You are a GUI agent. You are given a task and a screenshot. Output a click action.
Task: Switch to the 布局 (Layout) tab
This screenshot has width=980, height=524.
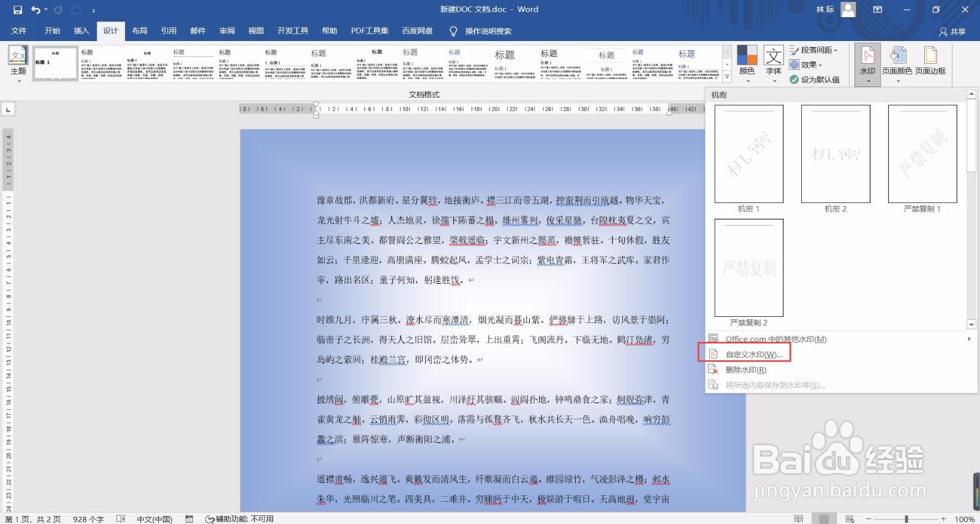140,31
